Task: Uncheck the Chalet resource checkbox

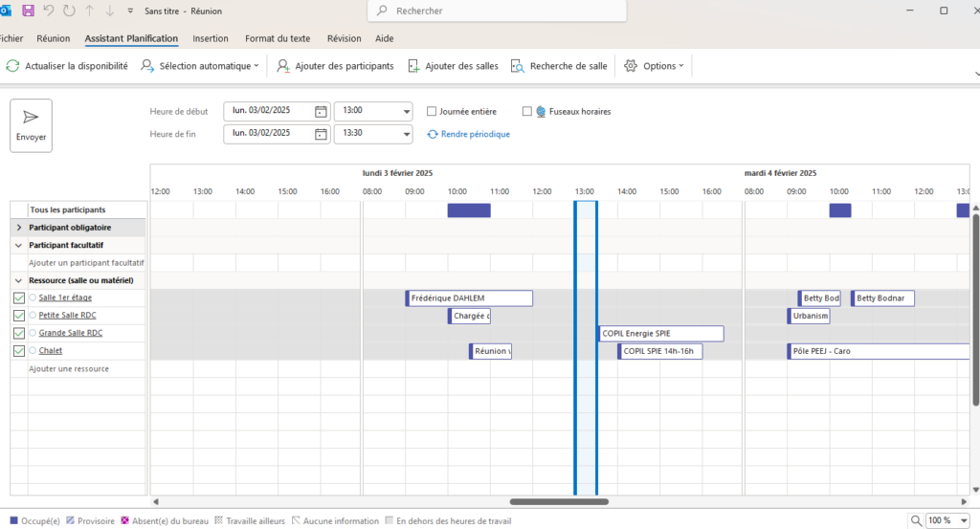Action: coord(19,351)
